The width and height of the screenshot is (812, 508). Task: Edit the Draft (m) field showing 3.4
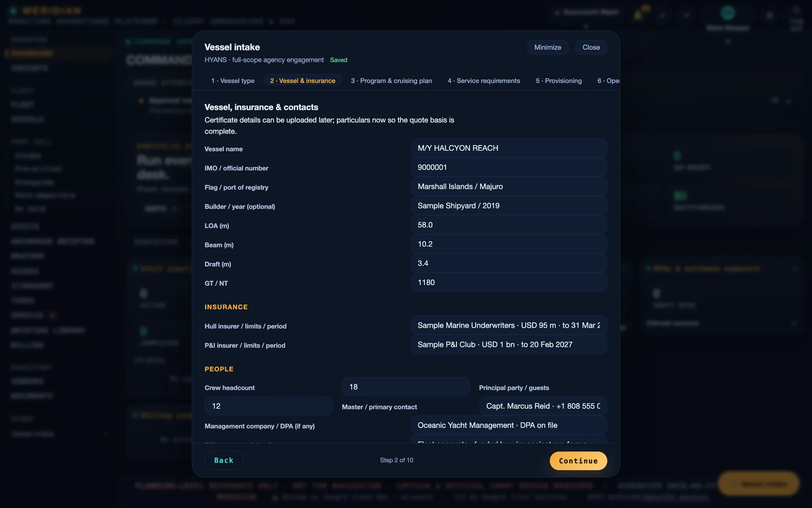tap(509, 263)
